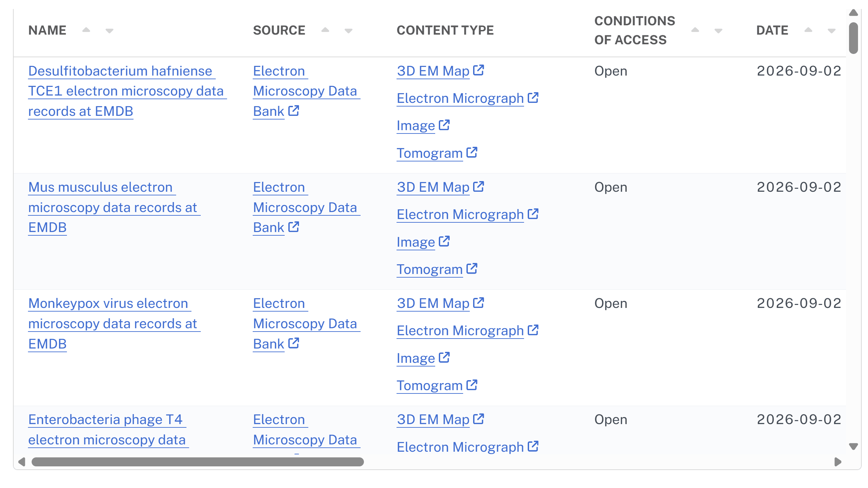Click external-link icon after Tomogram, Mus musculus row

(472, 268)
